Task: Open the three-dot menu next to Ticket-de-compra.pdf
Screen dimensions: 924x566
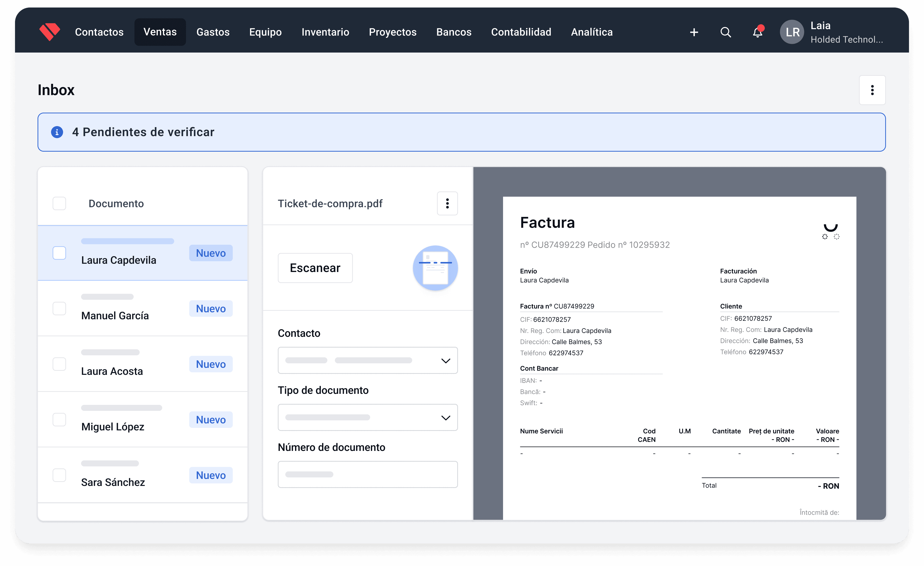Action: [x=447, y=203]
